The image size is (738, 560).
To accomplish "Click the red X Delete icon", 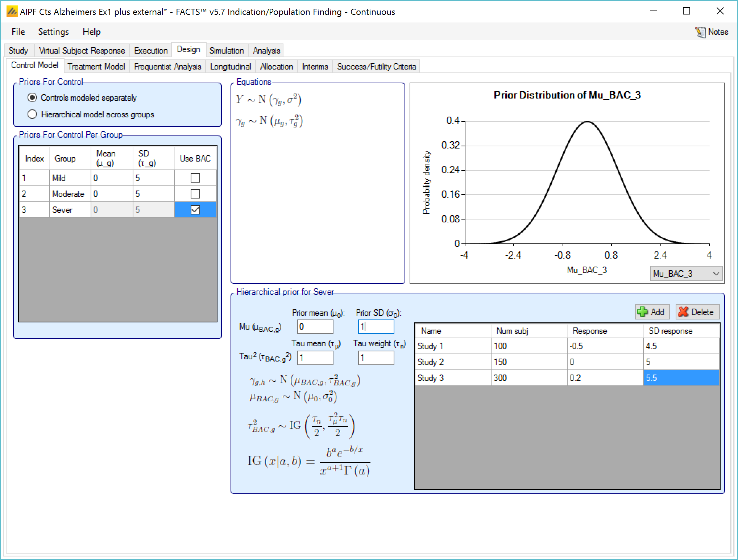I will point(683,312).
